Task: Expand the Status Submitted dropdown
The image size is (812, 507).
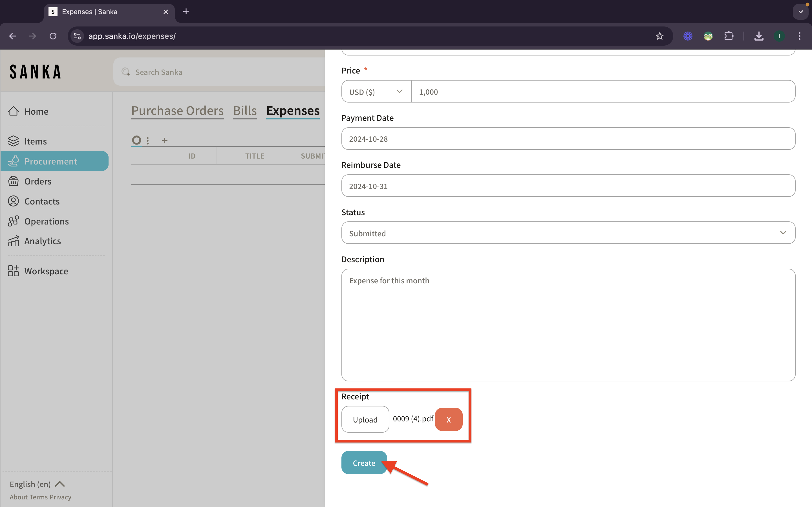Action: 568,233
